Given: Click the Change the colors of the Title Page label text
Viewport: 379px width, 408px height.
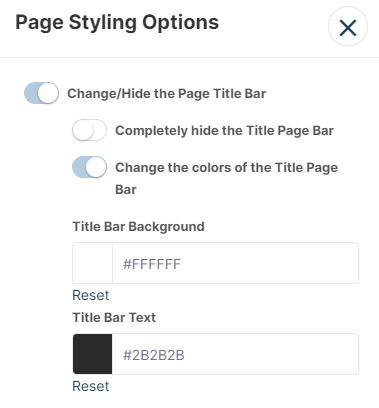Looking at the screenshot, I should [x=227, y=167].
